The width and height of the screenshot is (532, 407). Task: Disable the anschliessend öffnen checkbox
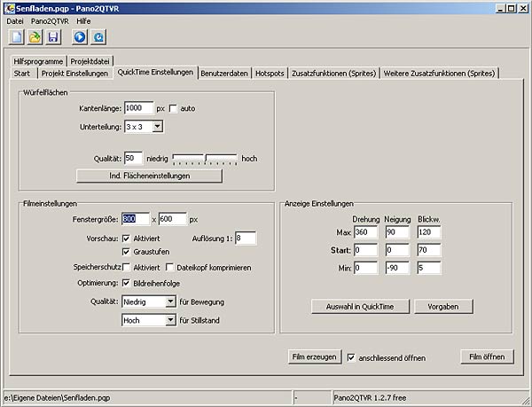tap(352, 357)
